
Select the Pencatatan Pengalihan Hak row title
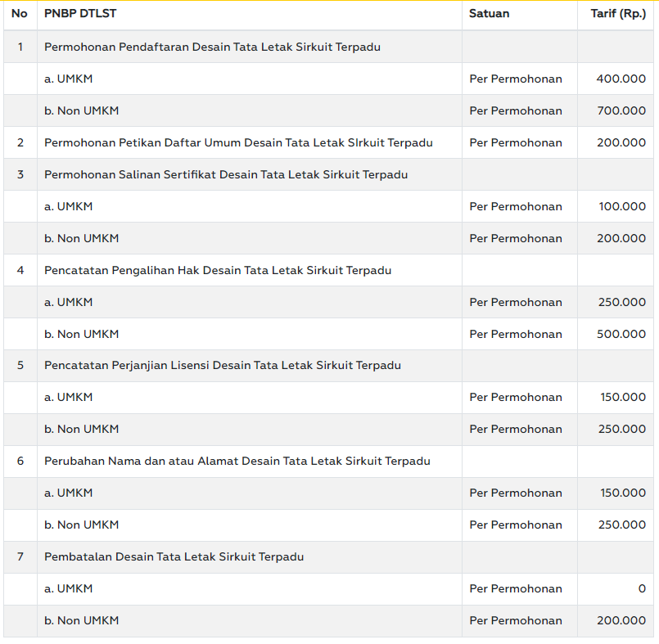click(218, 270)
